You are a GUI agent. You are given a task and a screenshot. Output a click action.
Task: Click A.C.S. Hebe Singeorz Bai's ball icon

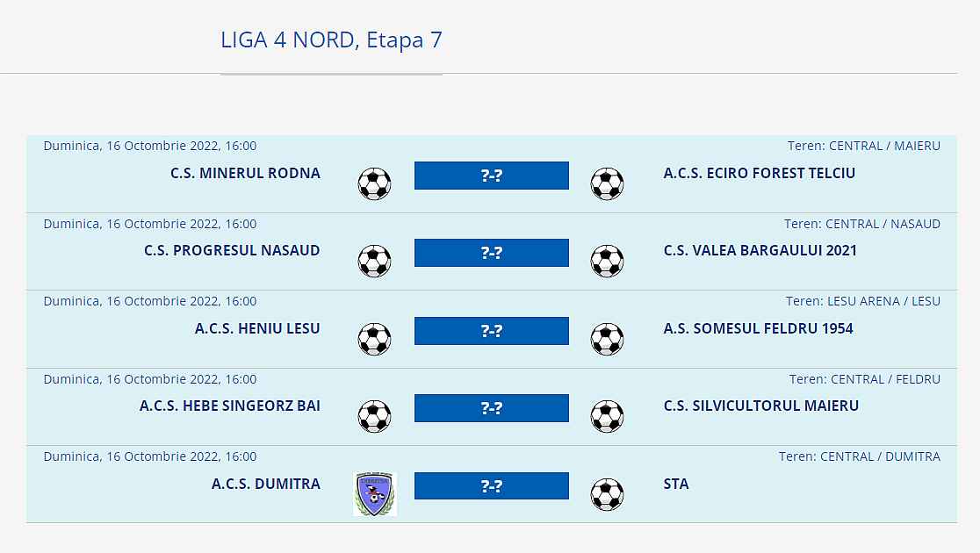click(x=374, y=417)
